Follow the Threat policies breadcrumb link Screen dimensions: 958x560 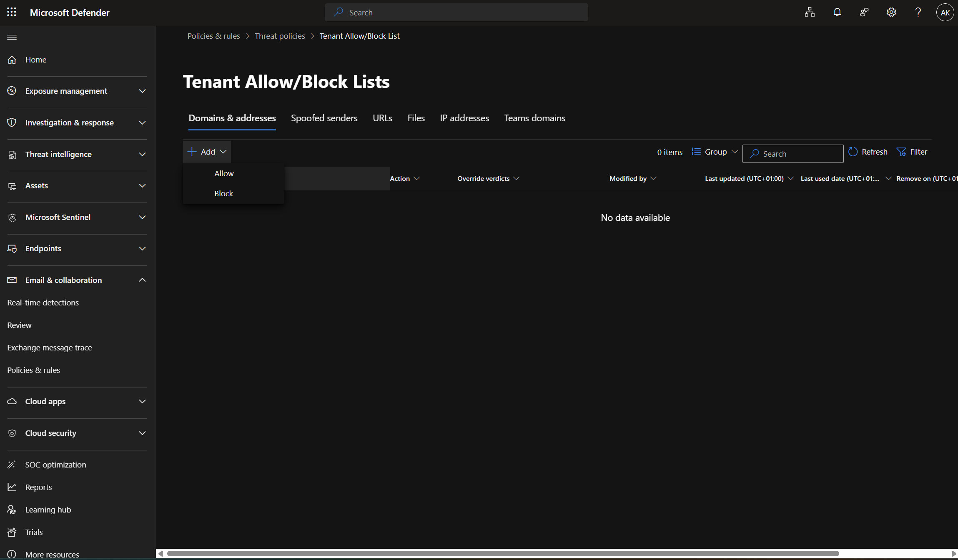tap(280, 36)
